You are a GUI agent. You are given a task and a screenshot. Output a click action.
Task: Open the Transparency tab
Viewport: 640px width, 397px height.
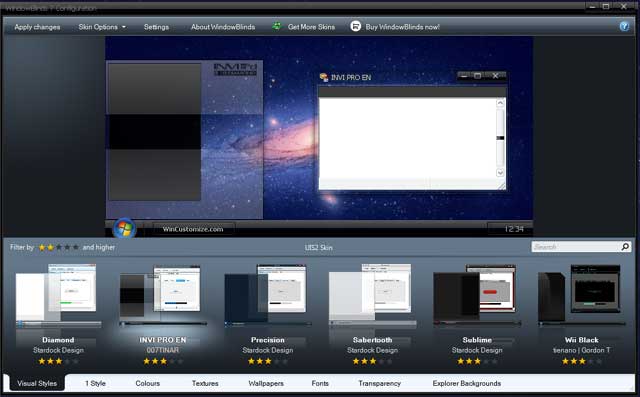pos(380,384)
